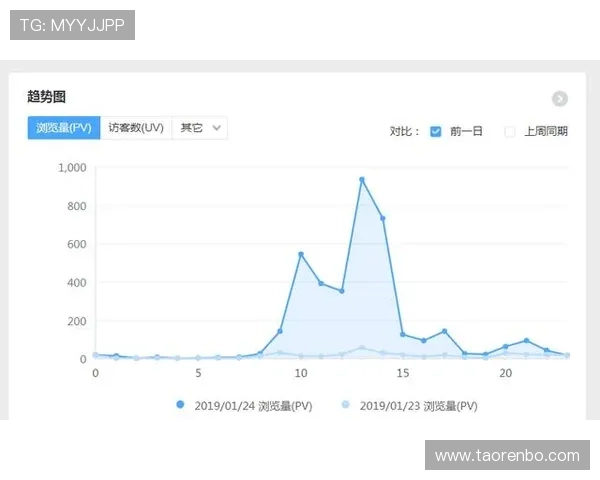The image size is (600, 480).
Task: Click the x-axis label 15
Action: pos(403,372)
